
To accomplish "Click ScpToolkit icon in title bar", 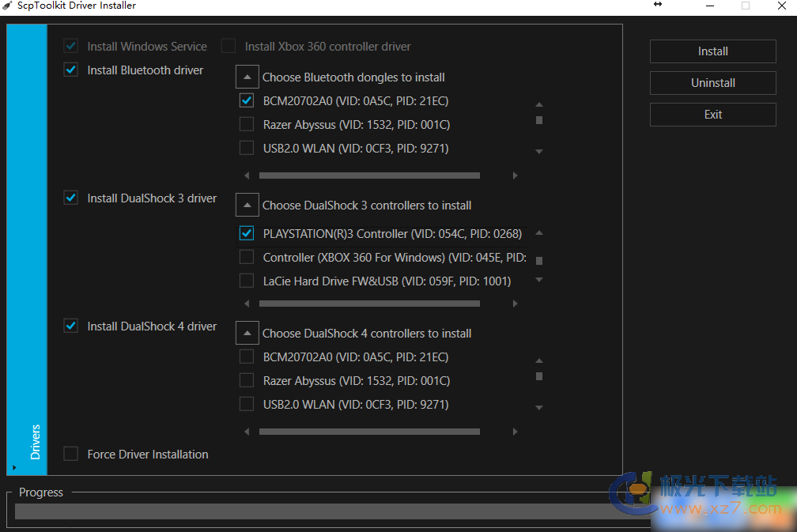I will point(7,6).
